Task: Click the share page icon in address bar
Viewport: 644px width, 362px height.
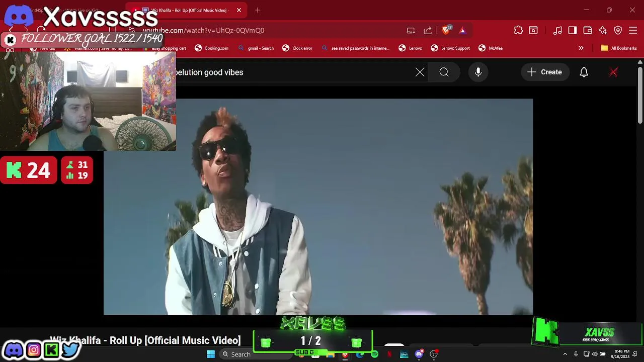Action: [428, 30]
